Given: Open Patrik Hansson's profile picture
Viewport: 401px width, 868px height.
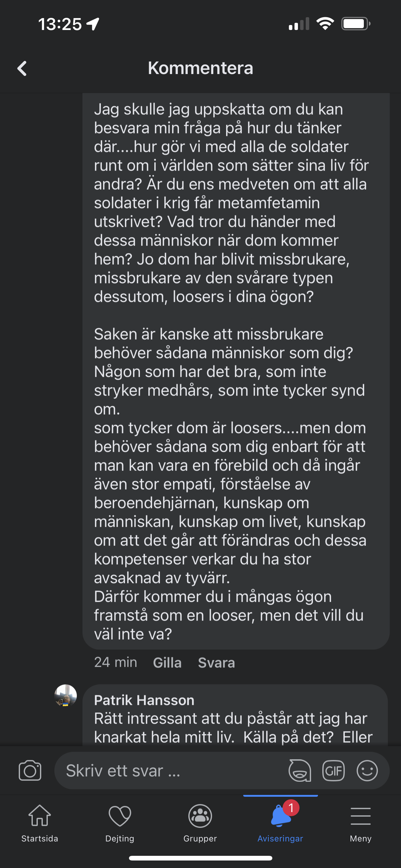Looking at the screenshot, I should click(66, 695).
